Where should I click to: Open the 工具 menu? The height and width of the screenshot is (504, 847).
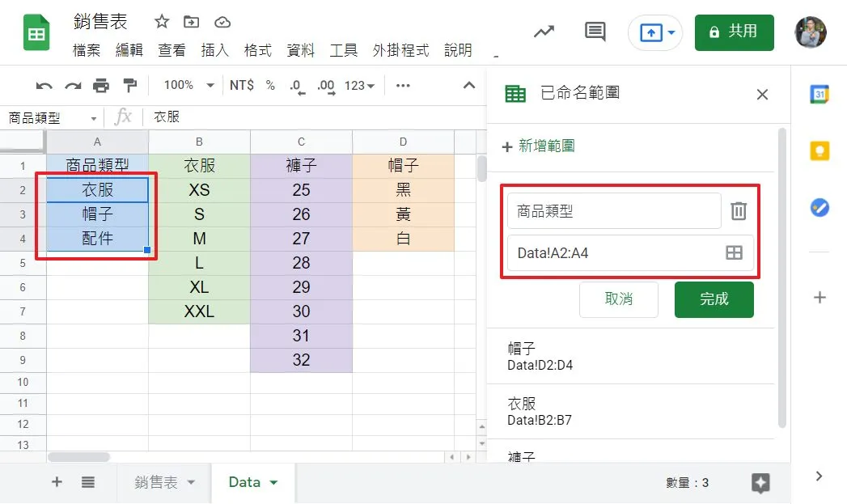(x=344, y=50)
